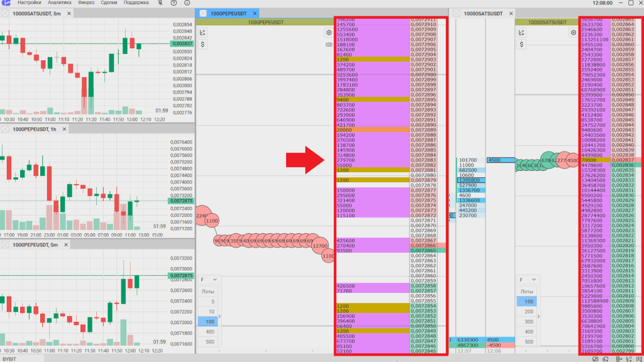
Task: Open the Аналитика menu
Action: [x=60, y=3]
